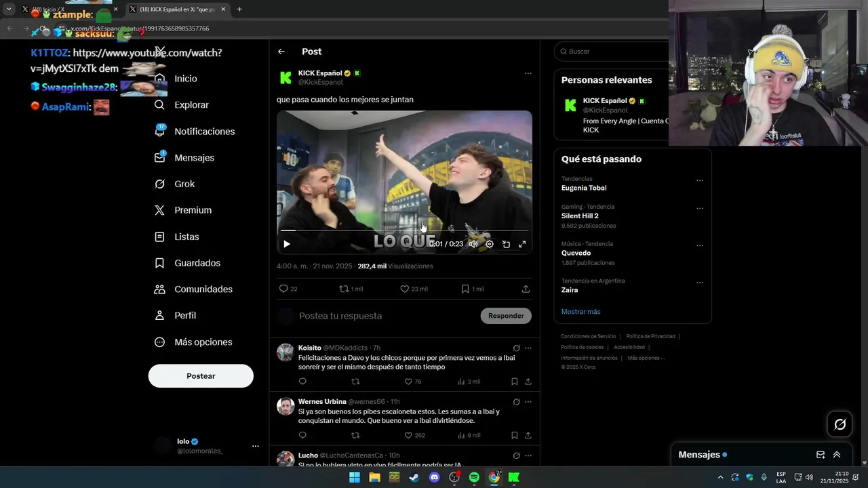Reply to Wernes Urbina's comment
The height and width of the screenshot is (488, 868).
click(x=302, y=435)
